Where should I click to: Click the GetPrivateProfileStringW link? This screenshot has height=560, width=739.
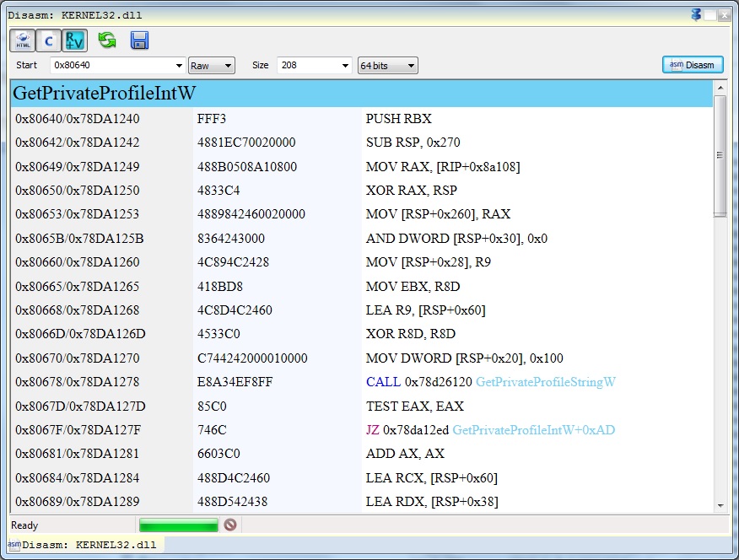(545, 382)
